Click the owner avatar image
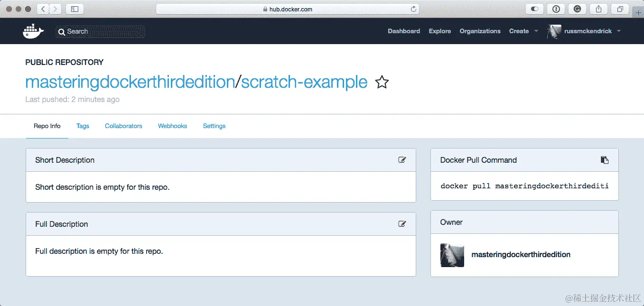The width and height of the screenshot is (644, 306). point(452,255)
